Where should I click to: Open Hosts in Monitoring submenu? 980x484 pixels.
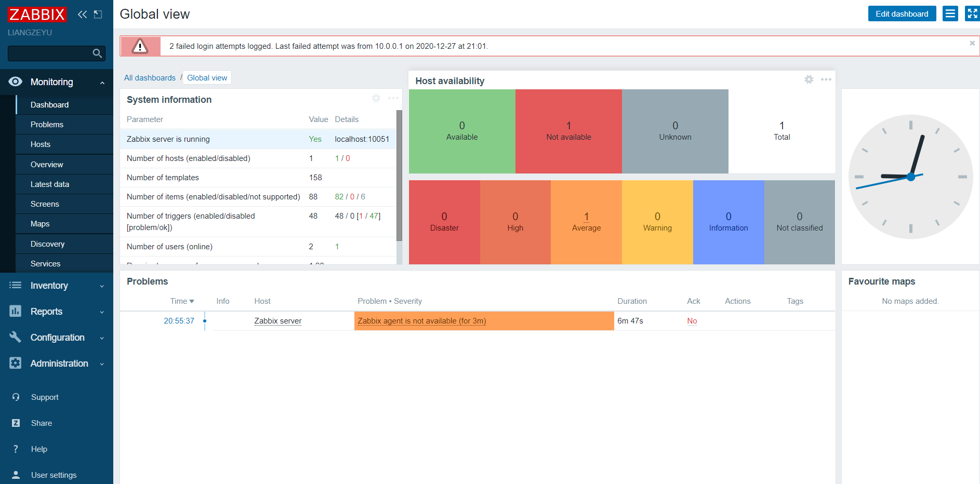tap(64, 144)
